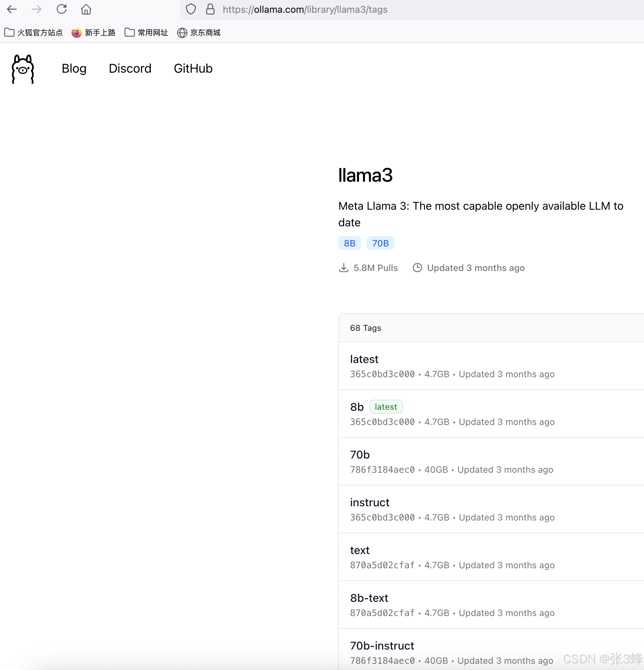Open the 70b-instruct tag link
Viewport: 644px width, 670px height.
[382, 646]
